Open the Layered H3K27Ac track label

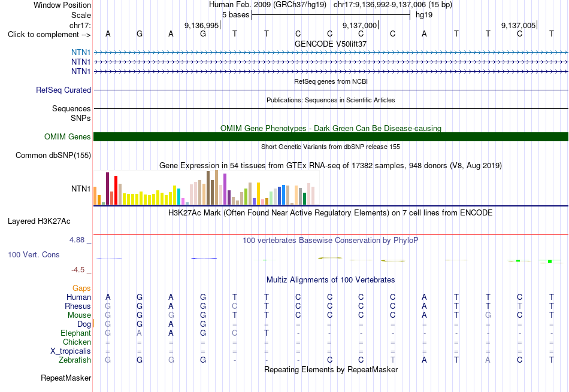pos(39,221)
